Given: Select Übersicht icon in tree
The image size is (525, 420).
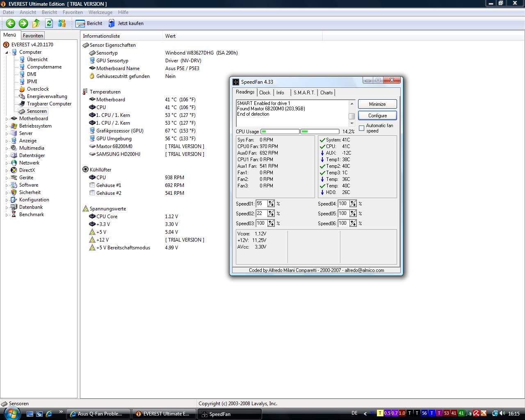Looking at the screenshot, I should [22, 59].
